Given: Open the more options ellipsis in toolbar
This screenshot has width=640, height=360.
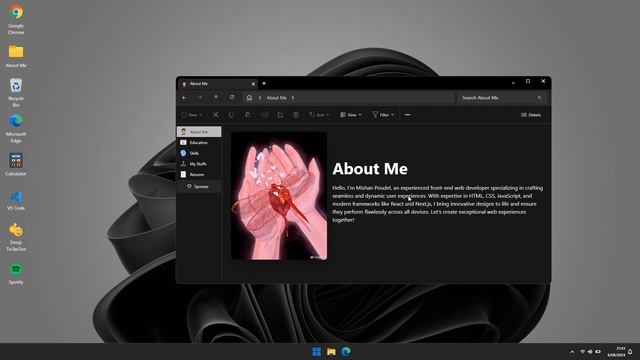Looking at the screenshot, I should [x=407, y=115].
